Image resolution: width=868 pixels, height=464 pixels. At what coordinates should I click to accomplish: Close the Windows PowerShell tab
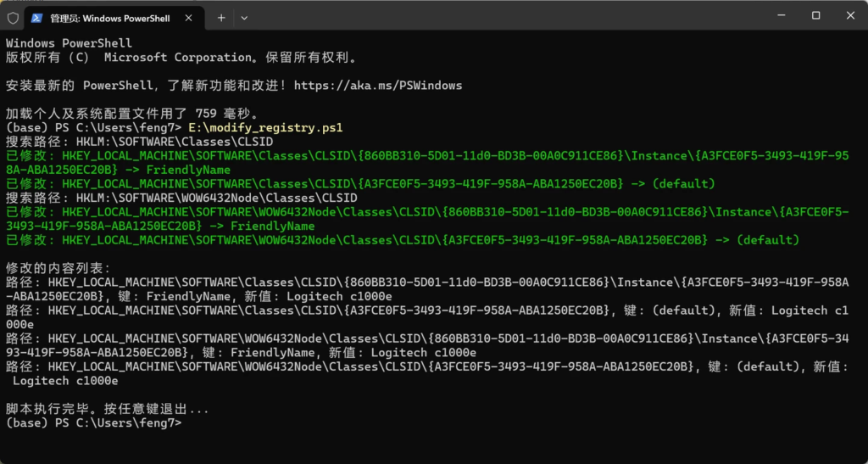[187, 18]
